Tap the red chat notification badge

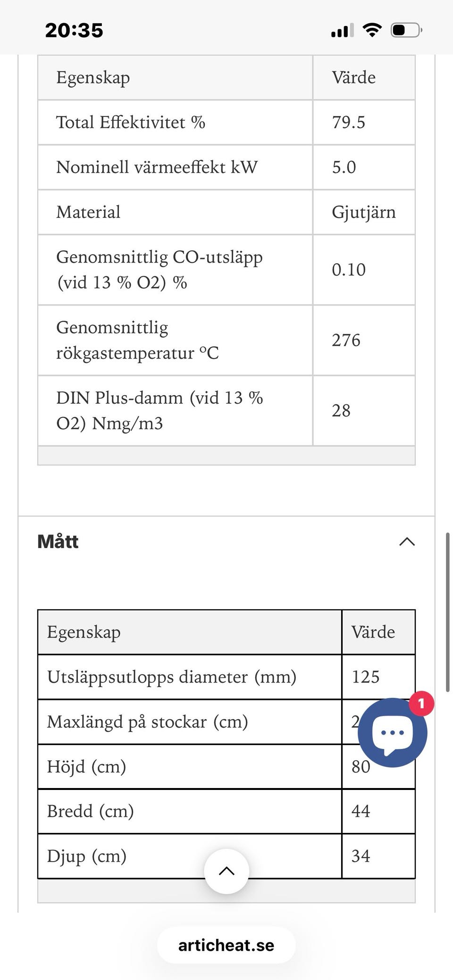[421, 704]
